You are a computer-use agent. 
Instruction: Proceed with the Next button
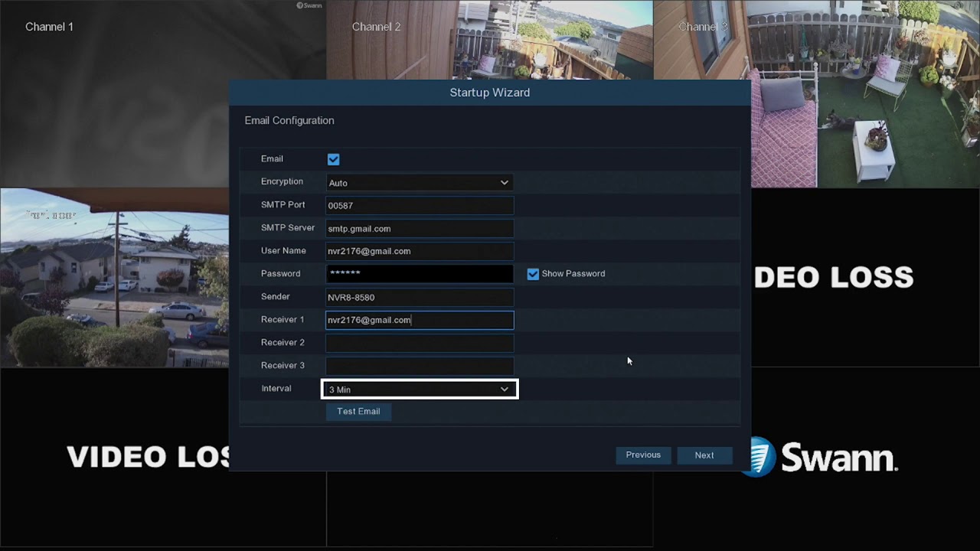pos(704,455)
